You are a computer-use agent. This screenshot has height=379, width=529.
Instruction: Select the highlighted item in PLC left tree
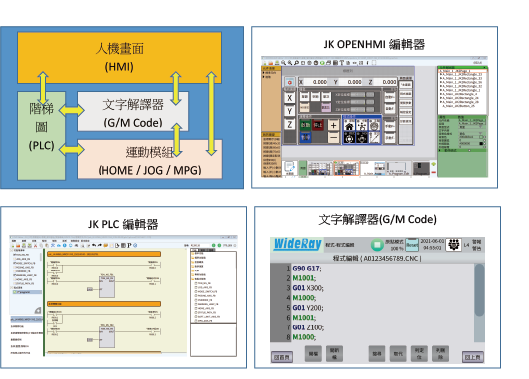coord(27,292)
